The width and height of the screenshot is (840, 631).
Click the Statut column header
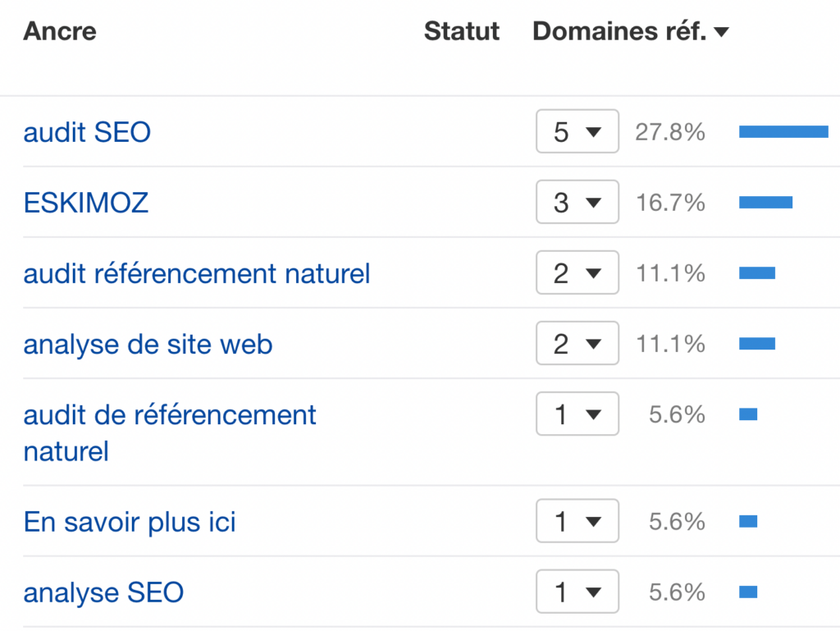point(462,31)
